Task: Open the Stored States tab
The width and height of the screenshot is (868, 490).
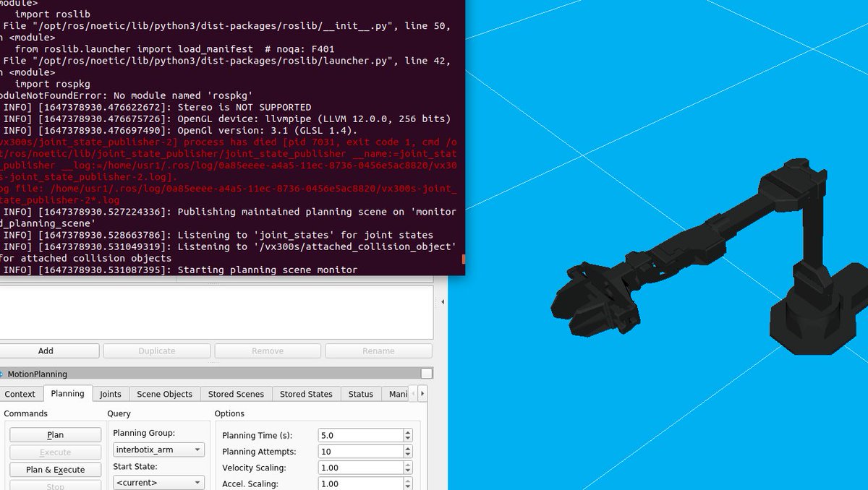Action: tap(306, 394)
